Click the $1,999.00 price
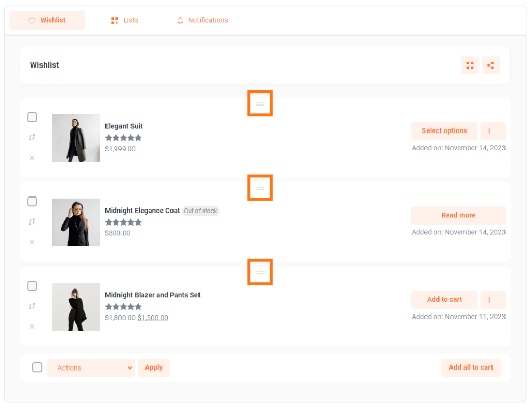 click(120, 149)
